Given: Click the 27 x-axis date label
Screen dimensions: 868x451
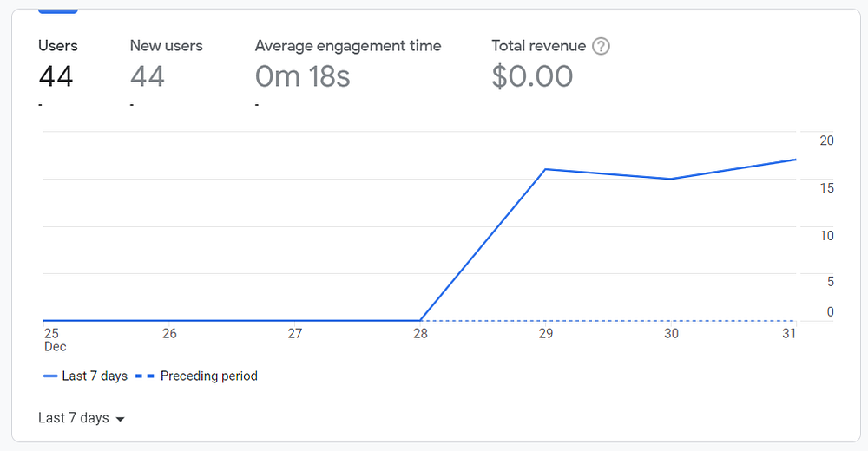Looking at the screenshot, I should pyautogui.click(x=295, y=334).
